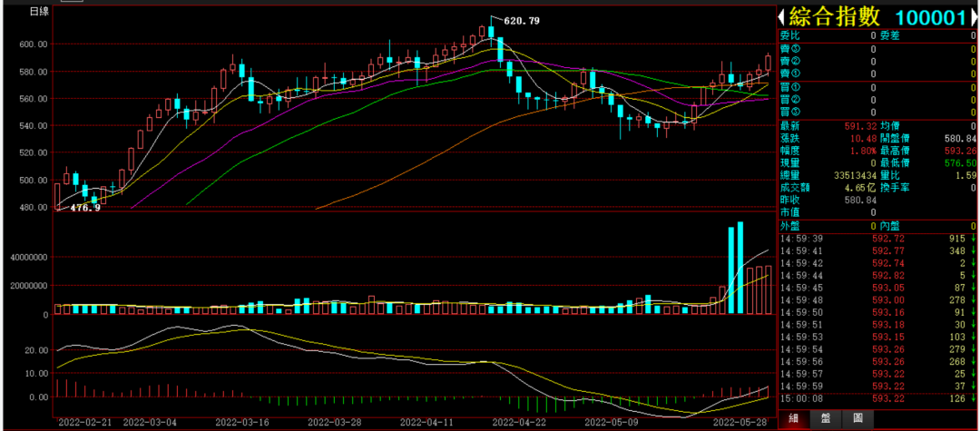
Task: Go to previous security with left arrow
Action: [x=782, y=17]
